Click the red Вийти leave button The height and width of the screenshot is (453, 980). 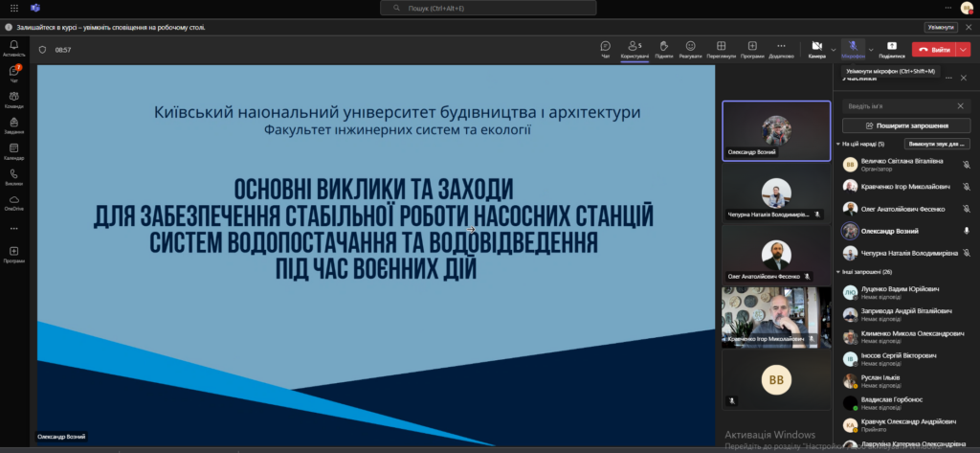pyautogui.click(x=933, y=49)
